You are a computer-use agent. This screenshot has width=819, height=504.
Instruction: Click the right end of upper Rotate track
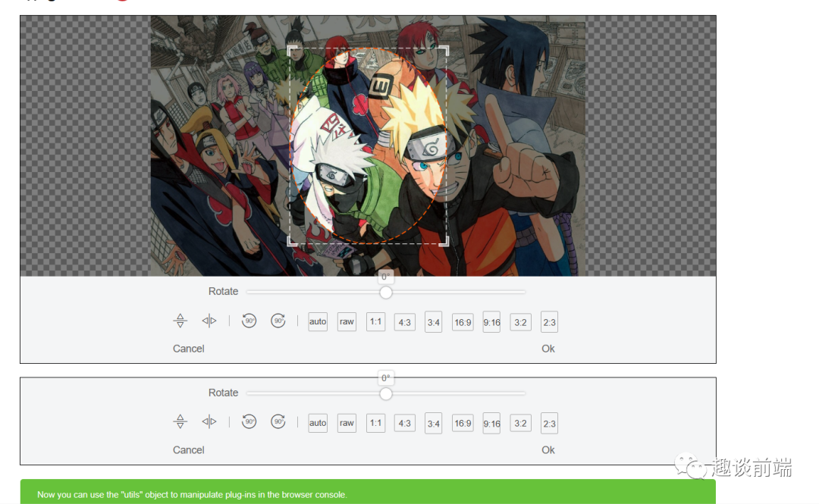(524, 292)
